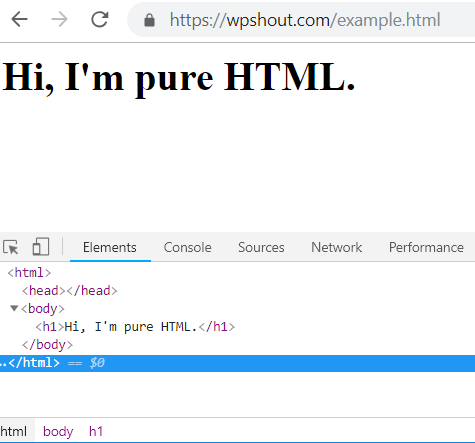Image resolution: width=475 pixels, height=443 pixels.
Task: Open the Console tab
Action: 187,248
